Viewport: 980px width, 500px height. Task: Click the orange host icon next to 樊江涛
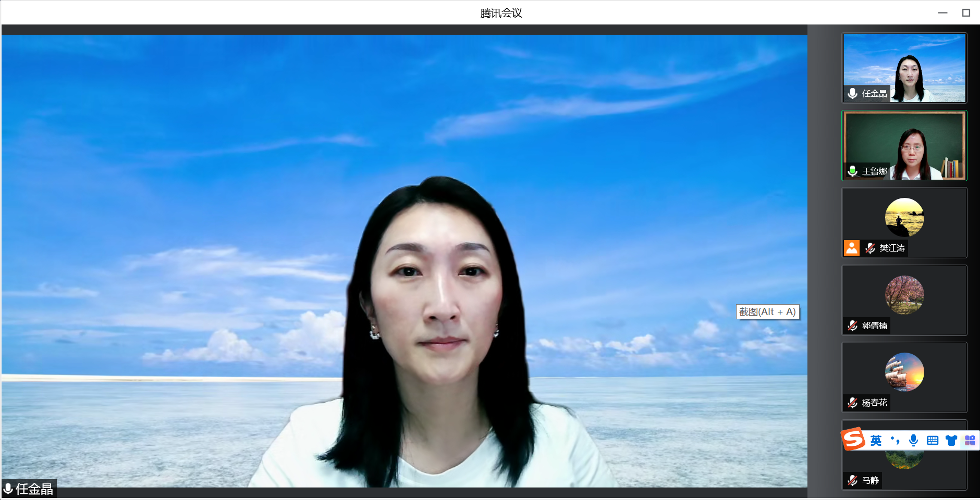click(851, 248)
